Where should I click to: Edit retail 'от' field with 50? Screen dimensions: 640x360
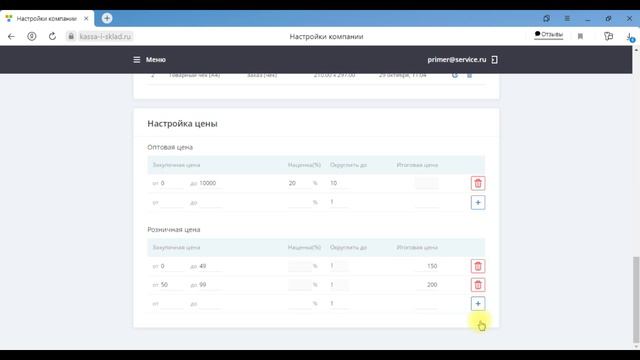[x=171, y=285]
